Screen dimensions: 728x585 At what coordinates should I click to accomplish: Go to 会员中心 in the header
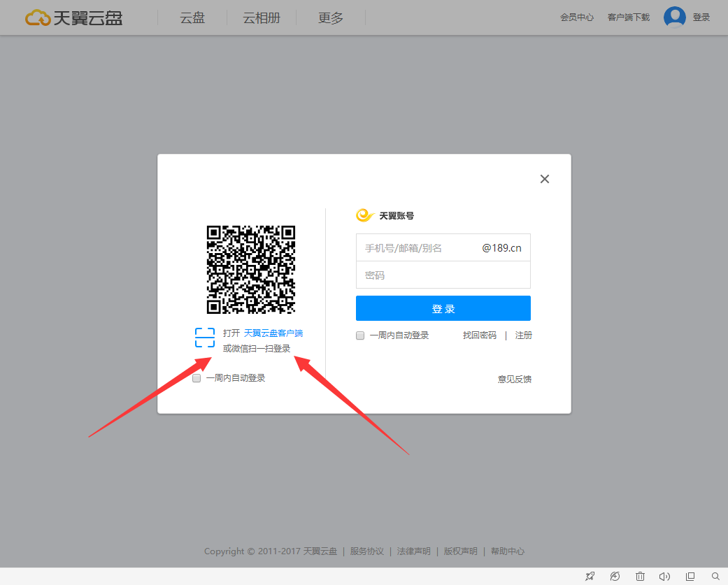click(x=577, y=17)
